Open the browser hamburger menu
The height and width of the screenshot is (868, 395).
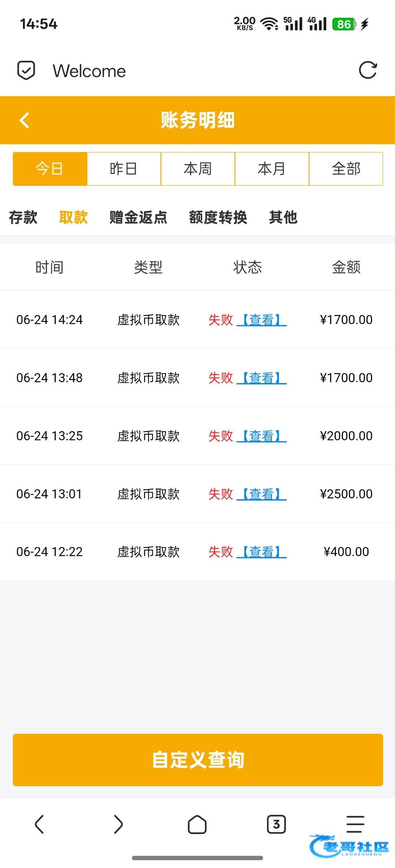pyautogui.click(x=355, y=824)
